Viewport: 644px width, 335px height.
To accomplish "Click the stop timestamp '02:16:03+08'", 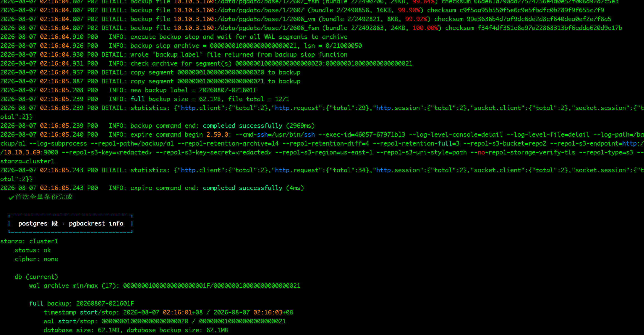I will click(273, 312).
